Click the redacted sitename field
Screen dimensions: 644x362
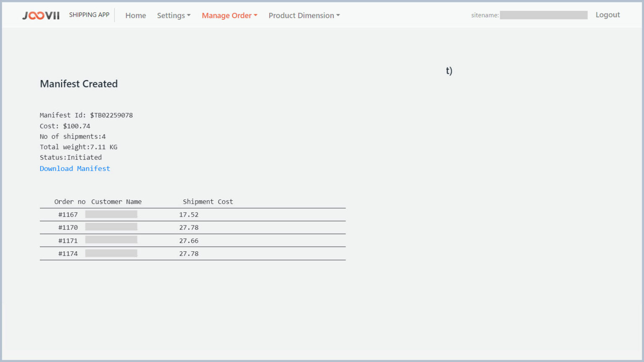pyautogui.click(x=543, y=15)
